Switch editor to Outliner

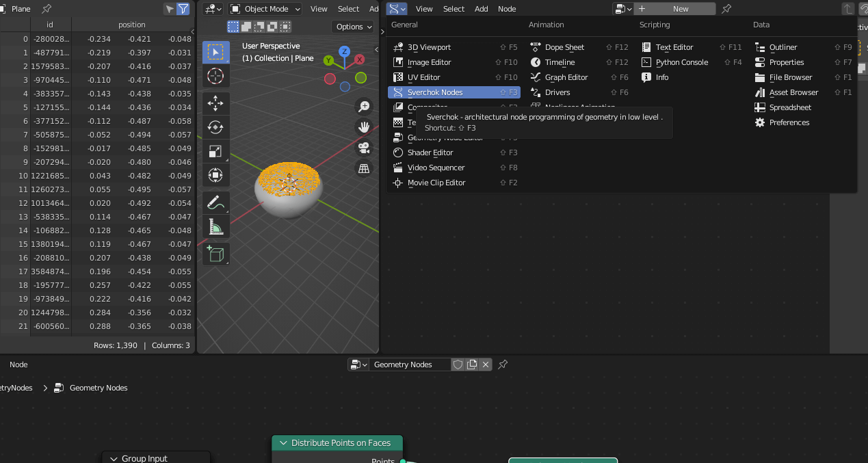(x=803, y=47)
